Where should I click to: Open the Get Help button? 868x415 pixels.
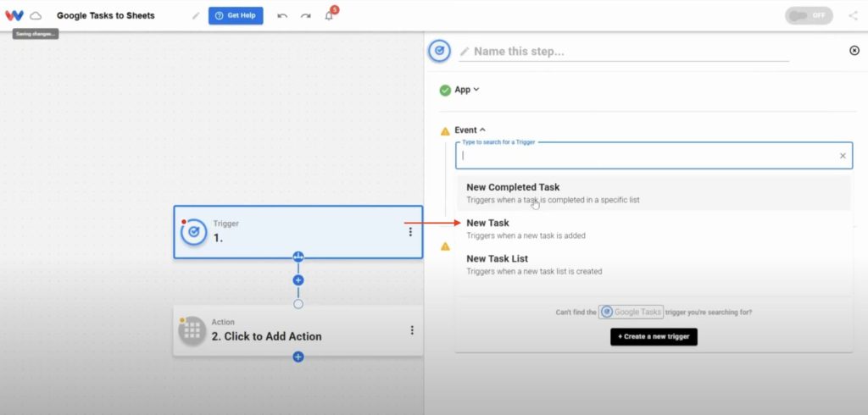click(x=236, y=15)
